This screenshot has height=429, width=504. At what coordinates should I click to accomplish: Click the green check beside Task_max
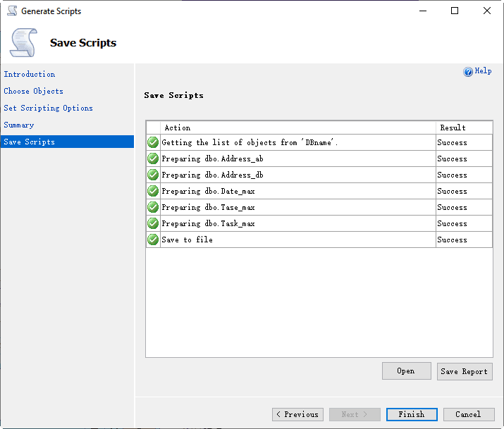pyautogui.click(x=153, y=223)
